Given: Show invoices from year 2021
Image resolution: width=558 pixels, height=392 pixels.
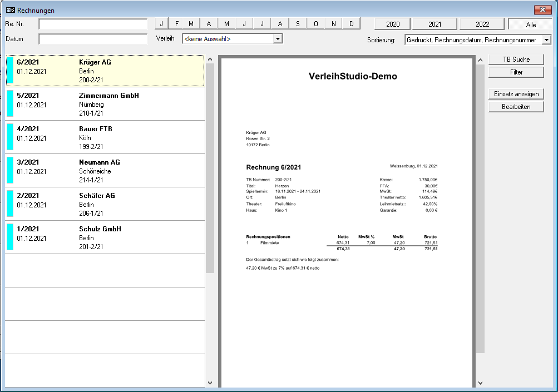Looking at the screenshot, I should (x=434, y=24).
